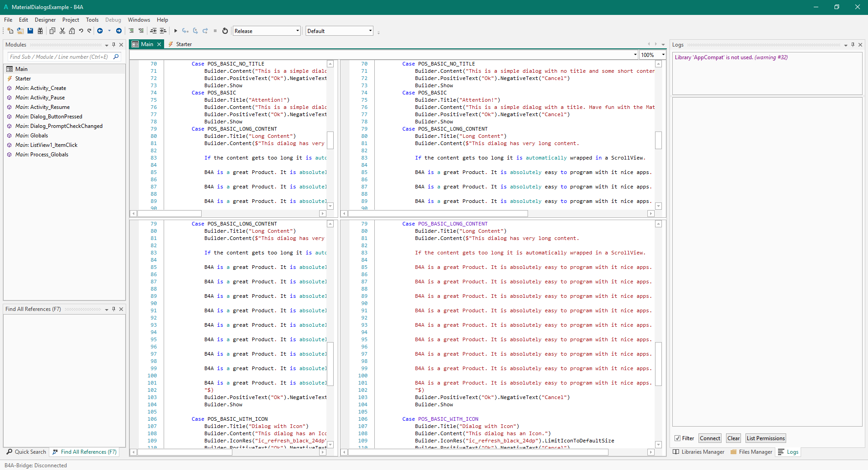Screen dimensions: 868x470
Task: Click the search magnifier in Modules panel
Action: pyautogui.click(x=116, y=57)
